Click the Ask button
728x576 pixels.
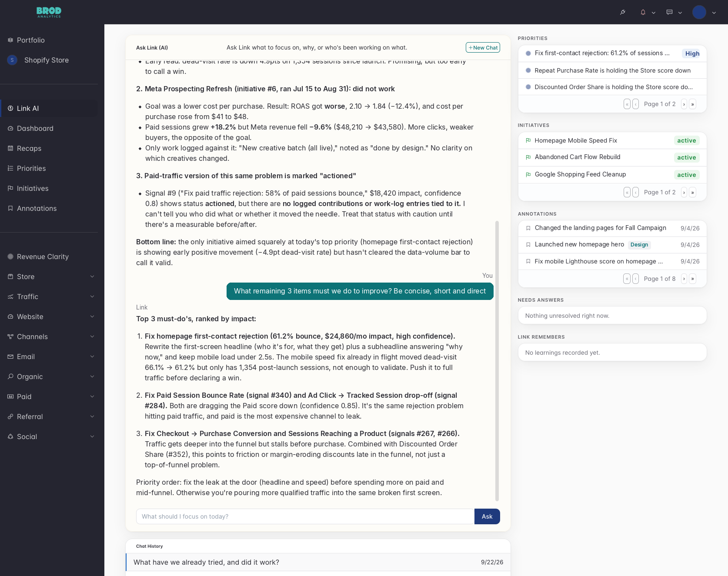tap(487, 516)
